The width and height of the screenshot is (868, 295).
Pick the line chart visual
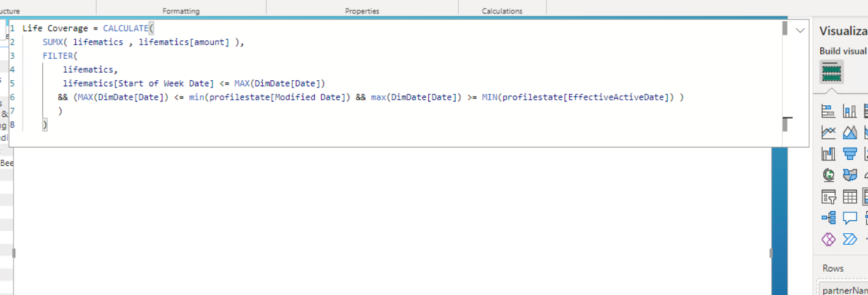[828, 132]
